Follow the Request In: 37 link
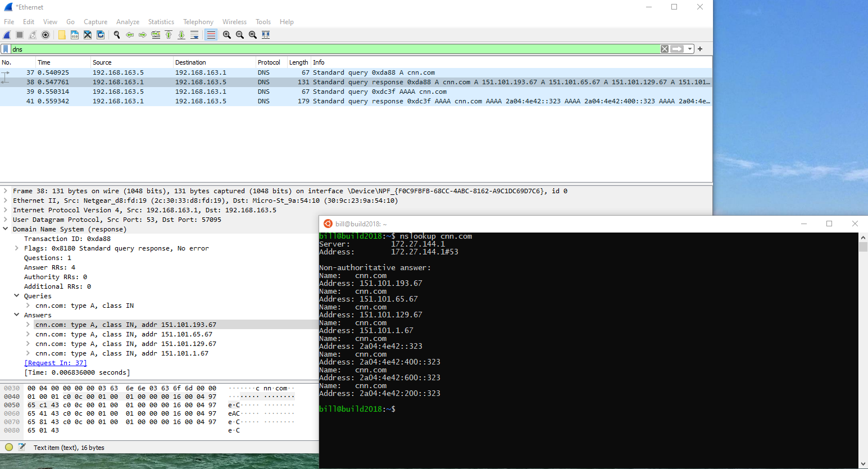The image size is (868, 469). point(56,363)
